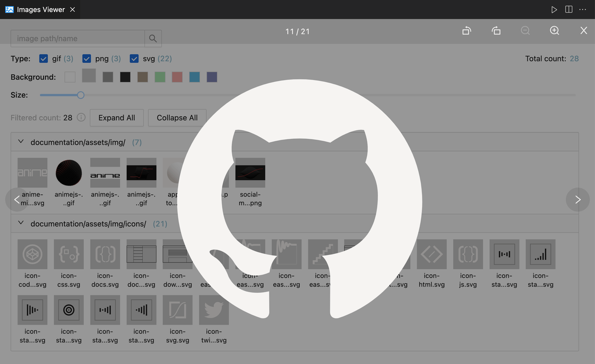Rotate the image clockwise

click(496, 31)
